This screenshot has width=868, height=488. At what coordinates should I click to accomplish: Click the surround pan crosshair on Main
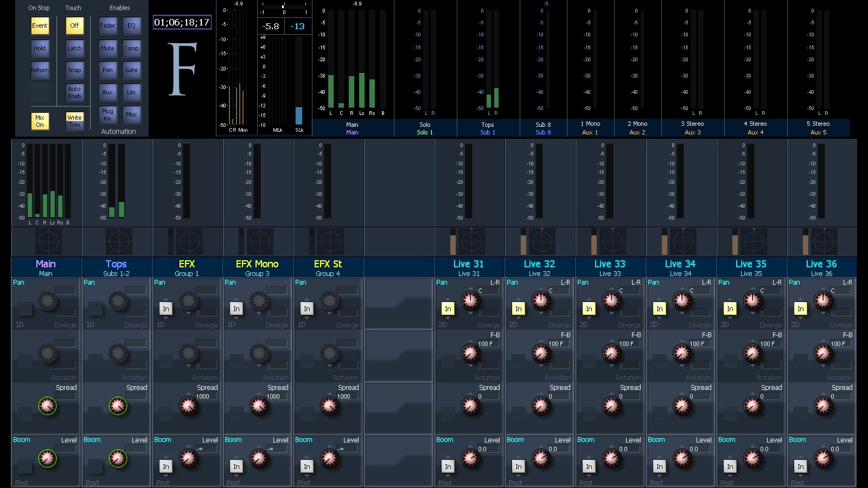coord(48,241)
